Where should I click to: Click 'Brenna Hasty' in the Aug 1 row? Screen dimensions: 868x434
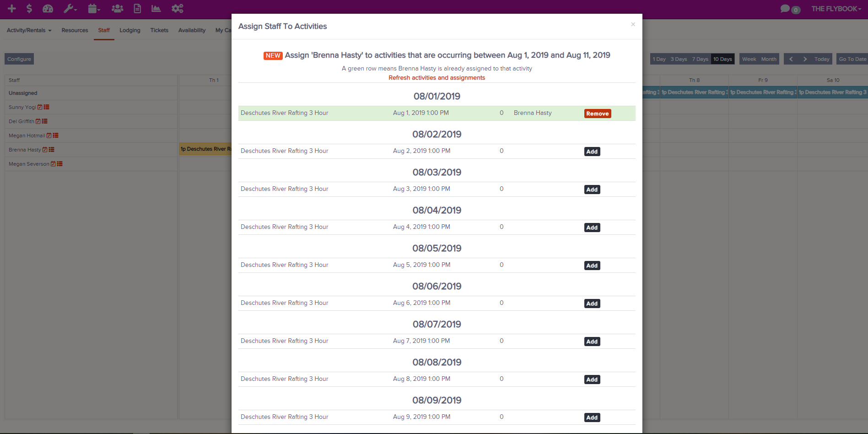(x=533, y=113)
